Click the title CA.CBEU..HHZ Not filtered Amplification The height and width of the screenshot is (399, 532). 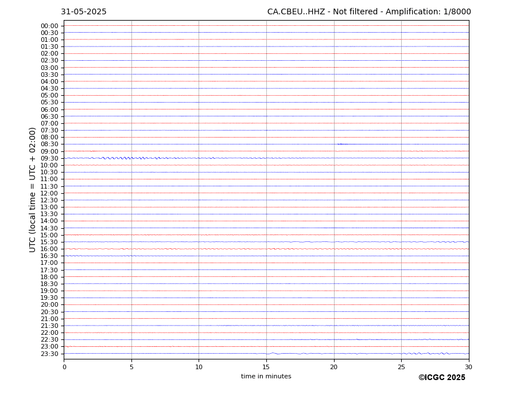(x=369, y=12)
